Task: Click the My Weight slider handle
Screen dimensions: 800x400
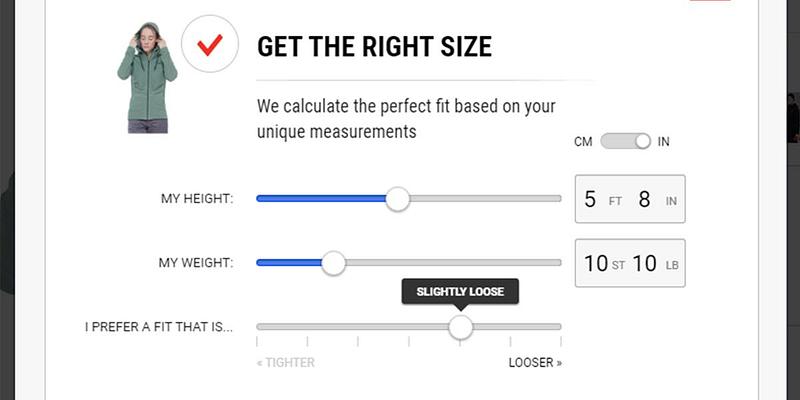Action: (x=334, y=263)
